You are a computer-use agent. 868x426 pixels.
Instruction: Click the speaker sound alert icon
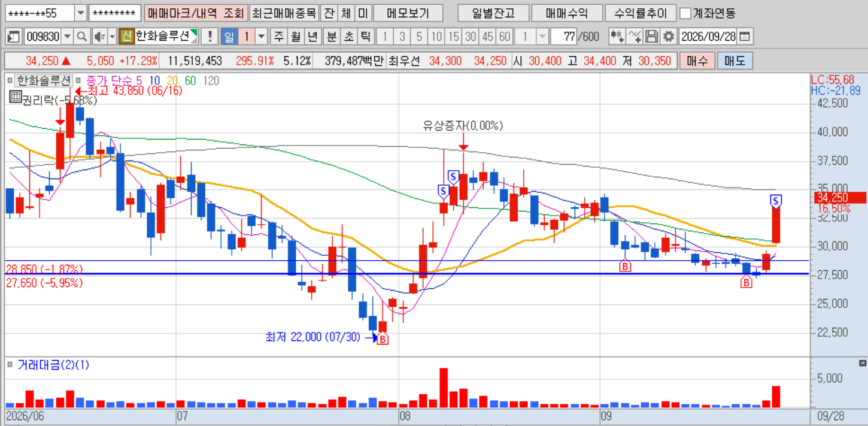point(99,37)
